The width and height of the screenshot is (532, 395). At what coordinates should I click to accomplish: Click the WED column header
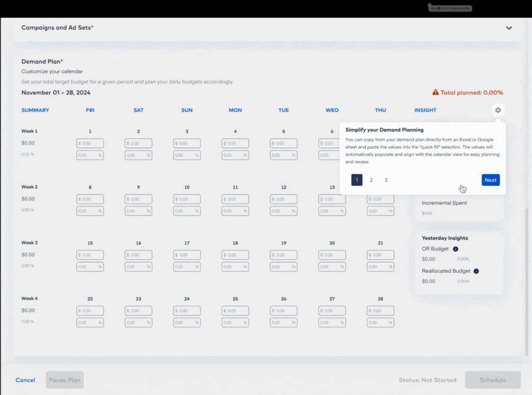coord(332,110)
